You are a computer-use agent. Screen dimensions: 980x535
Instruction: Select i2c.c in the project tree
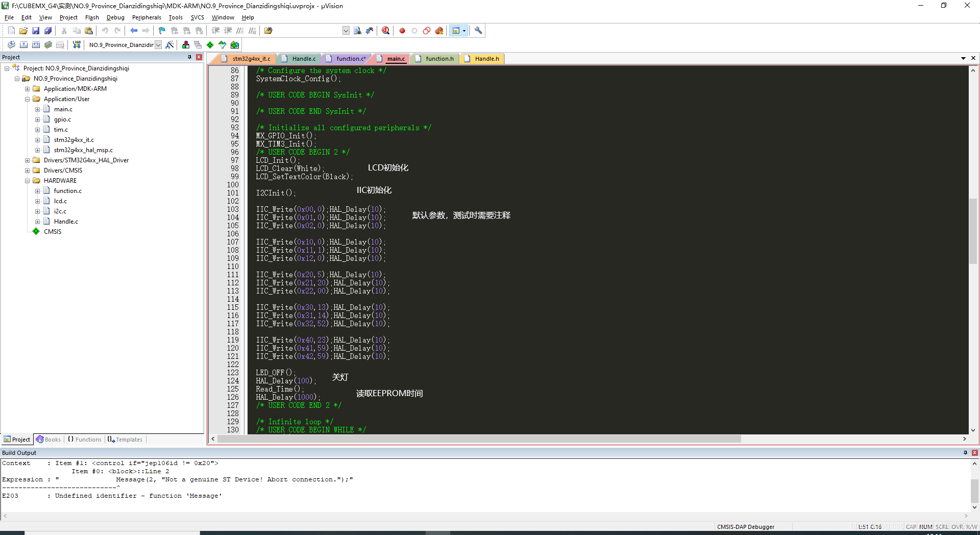pos(60,211)
